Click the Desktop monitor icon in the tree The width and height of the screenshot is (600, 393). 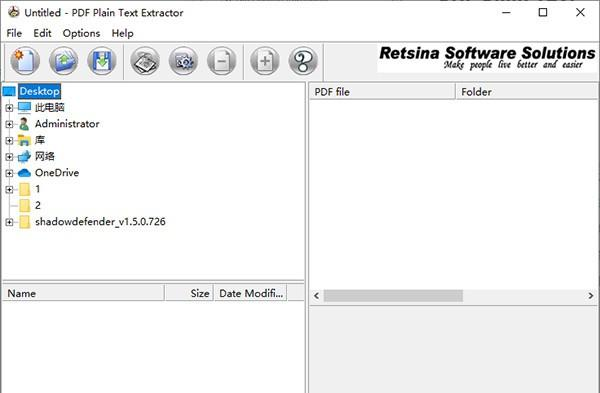[9, 91]
